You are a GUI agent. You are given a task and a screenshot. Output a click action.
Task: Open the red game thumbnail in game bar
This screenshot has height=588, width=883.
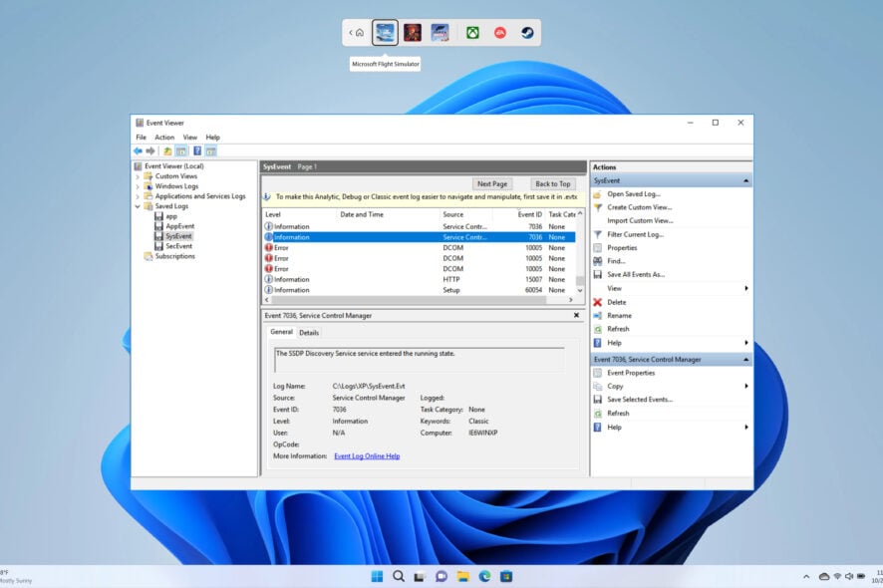(413, 33)
